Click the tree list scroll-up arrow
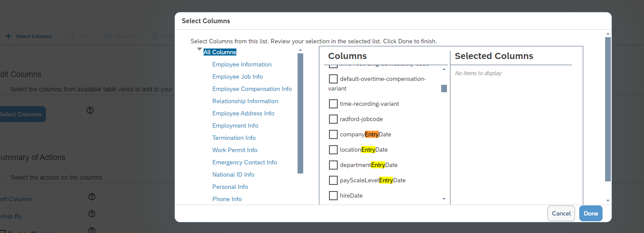 pyautogui.click(x=300, y=50)
